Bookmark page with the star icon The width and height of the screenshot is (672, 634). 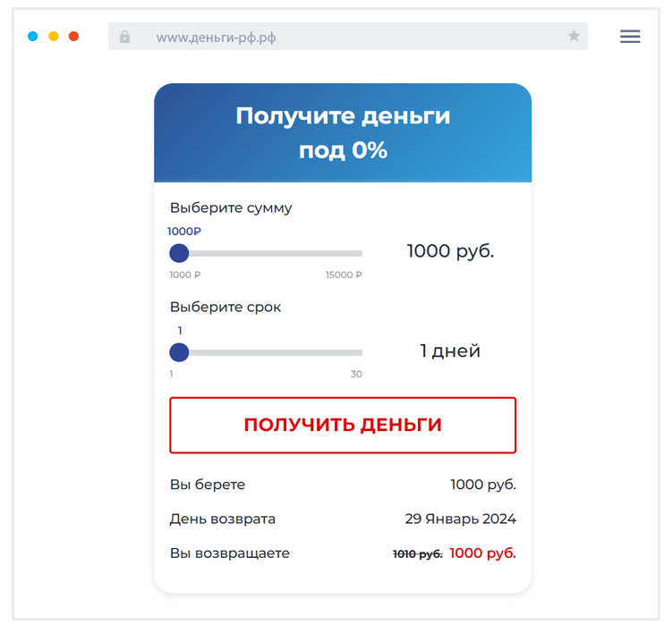pyautogui.click(x=574, y=37)
